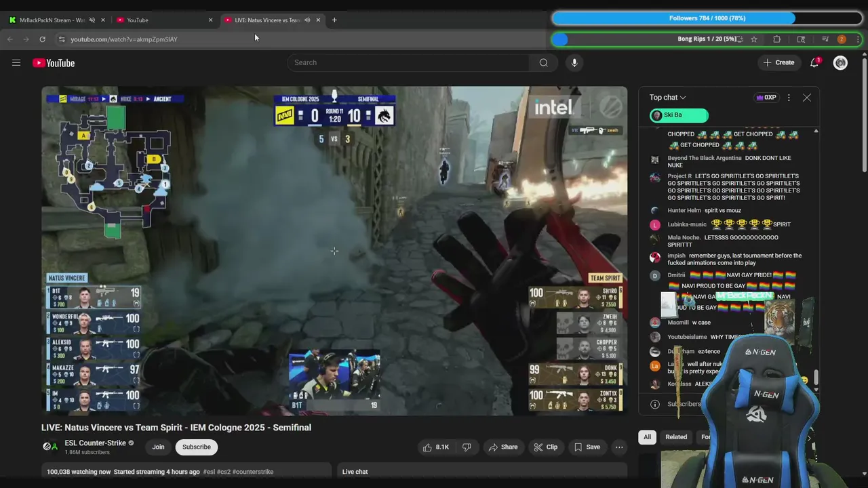The width and height of the screenshot is (868, 488).
Task: Expand the Top chat dropdown
Action: pos(667,98)
